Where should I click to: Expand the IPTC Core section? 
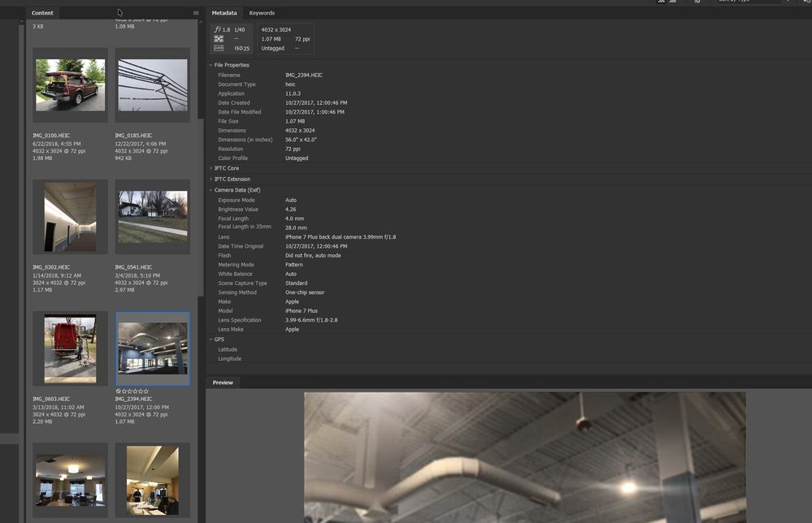pos(211,168)
